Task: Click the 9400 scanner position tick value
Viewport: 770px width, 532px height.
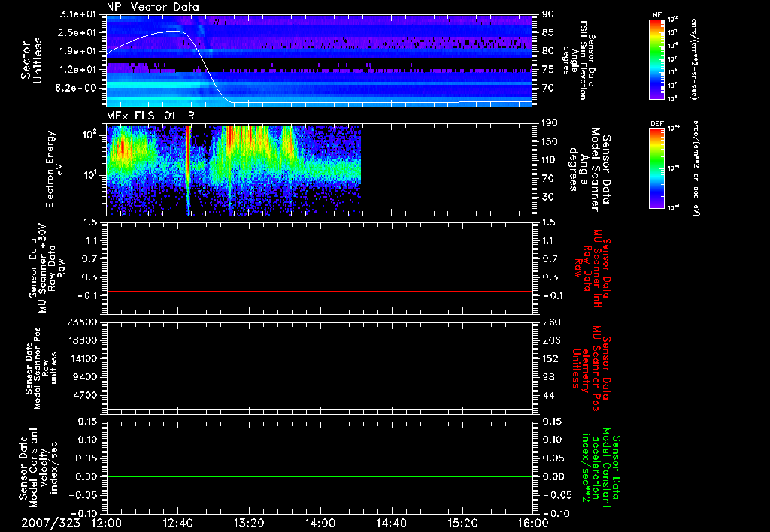Action: click(x=85, y=377)
